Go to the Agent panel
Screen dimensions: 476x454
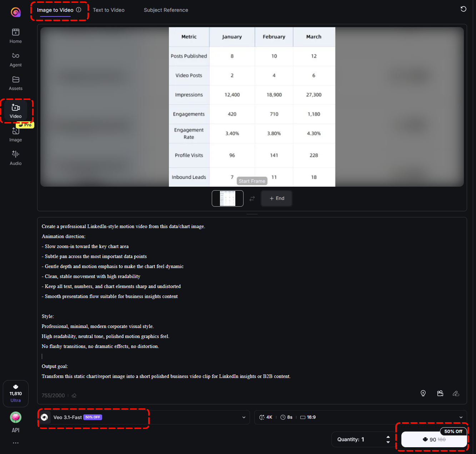[x=15, y=60]
